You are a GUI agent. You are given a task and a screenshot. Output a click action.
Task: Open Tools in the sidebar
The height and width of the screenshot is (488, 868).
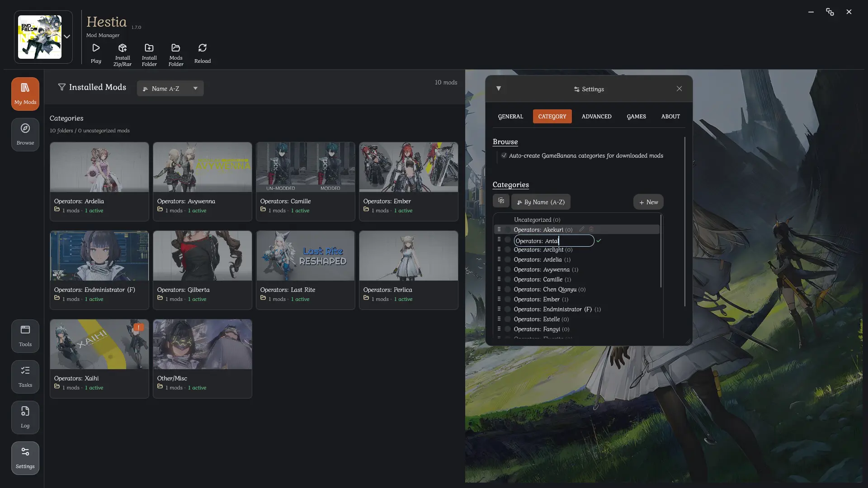pyautogui.click(x=25, y=336)
